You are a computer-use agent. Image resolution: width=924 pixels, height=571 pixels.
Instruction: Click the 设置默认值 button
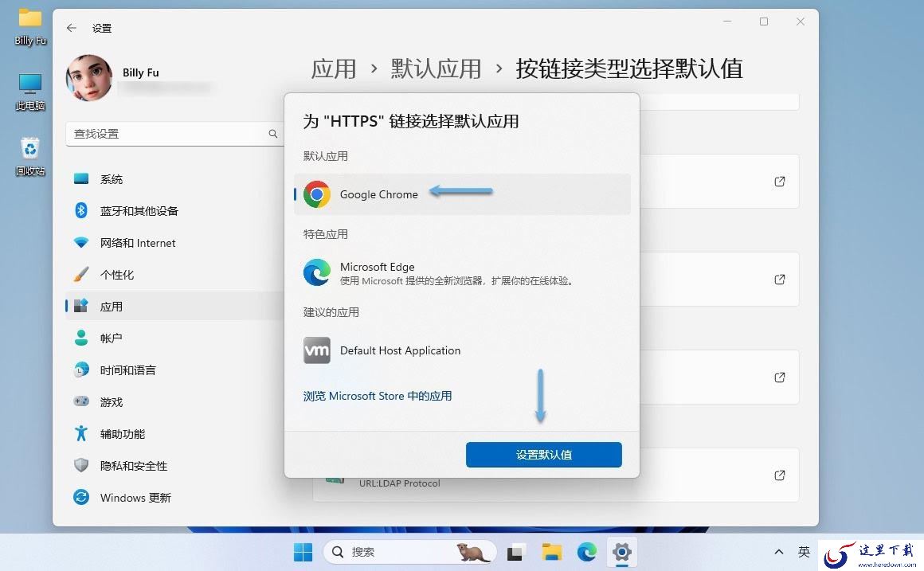click(543, 454)
